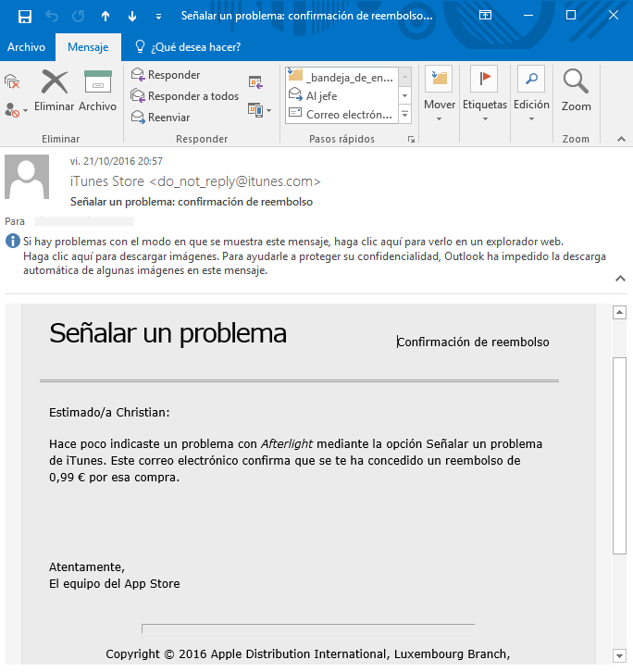The width and height of the screenshot is (633, 672).
Task: Click message scrollbar up arrow
Action: (619, 313)
